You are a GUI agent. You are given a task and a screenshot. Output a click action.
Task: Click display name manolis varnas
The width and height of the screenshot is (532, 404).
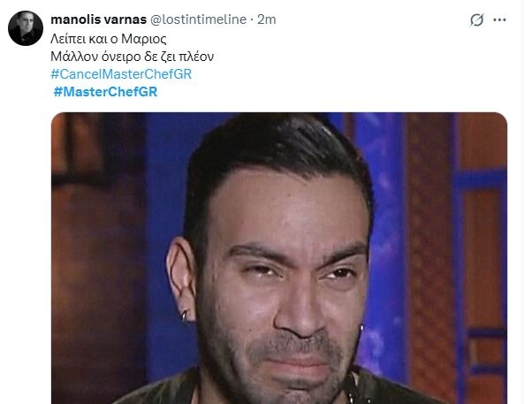point(98,19)
